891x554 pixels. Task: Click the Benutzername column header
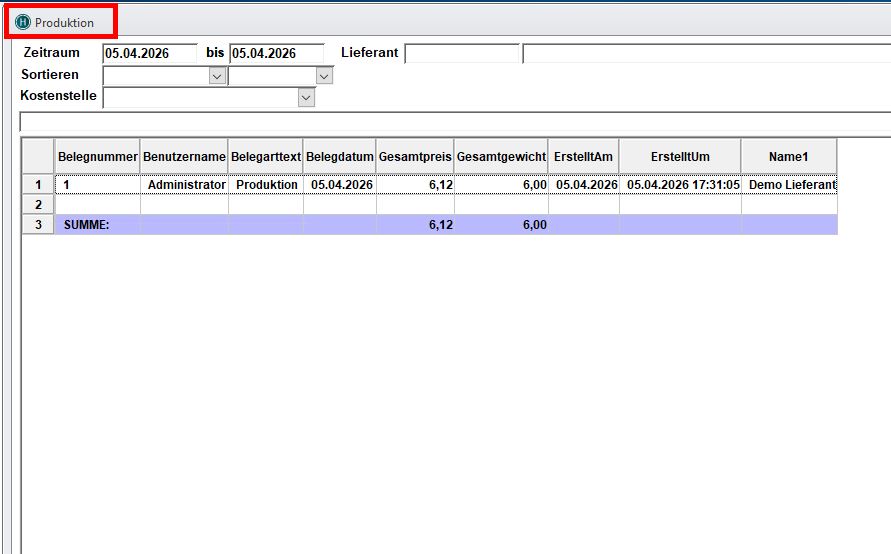184,157
